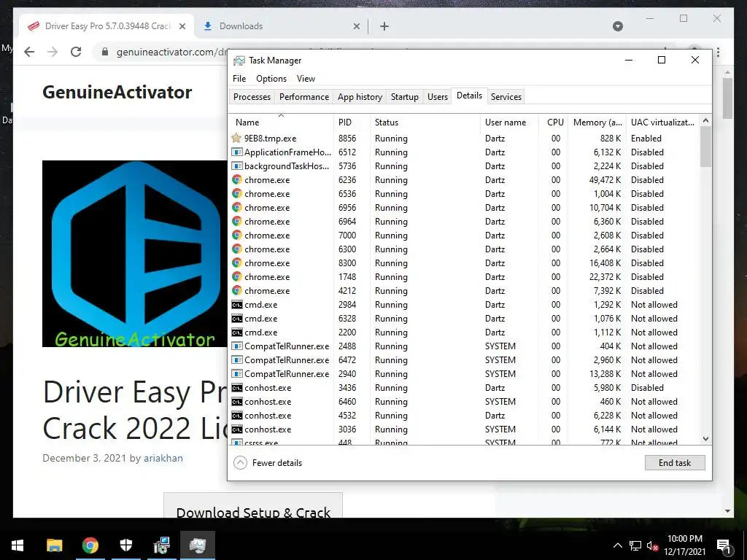Click the process list scroll-up arrow
This screenshot has height=560, width=747.
pyautogui.click(x=705, y=120)
